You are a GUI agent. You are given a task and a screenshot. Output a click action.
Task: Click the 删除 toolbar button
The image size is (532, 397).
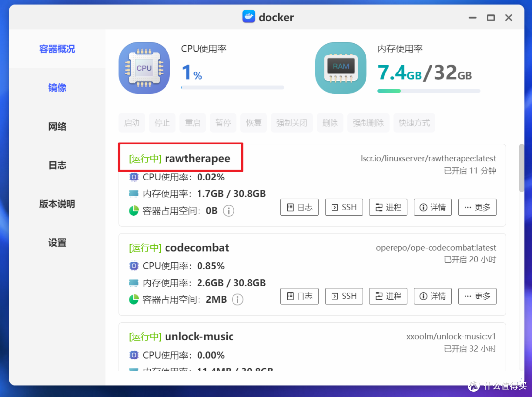pyautogui.click(x=330, y=123)
